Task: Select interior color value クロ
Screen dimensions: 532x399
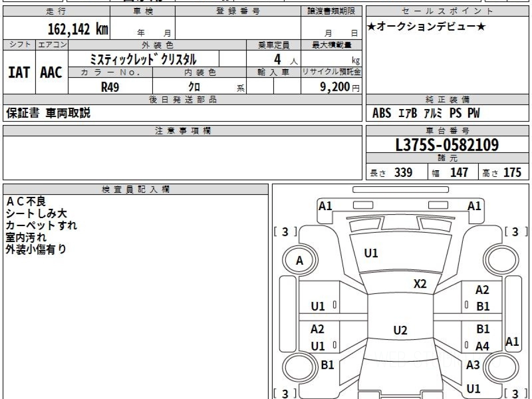Action: pos(194,87)
